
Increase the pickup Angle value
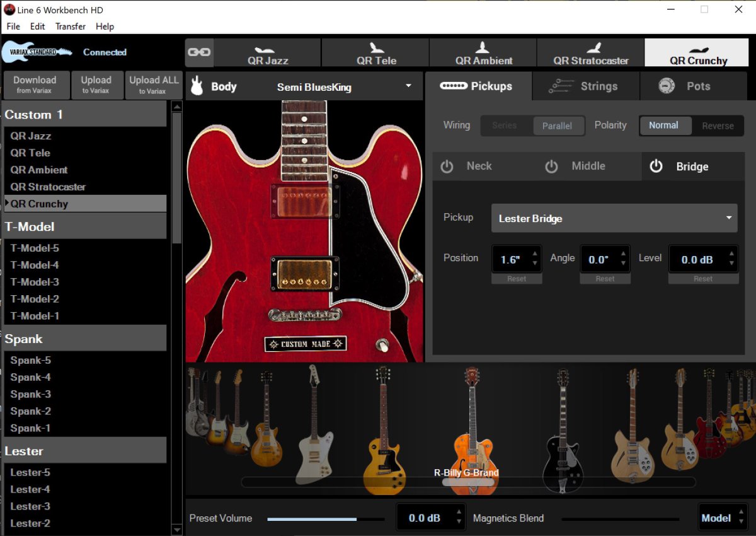[x=623, y=254]
